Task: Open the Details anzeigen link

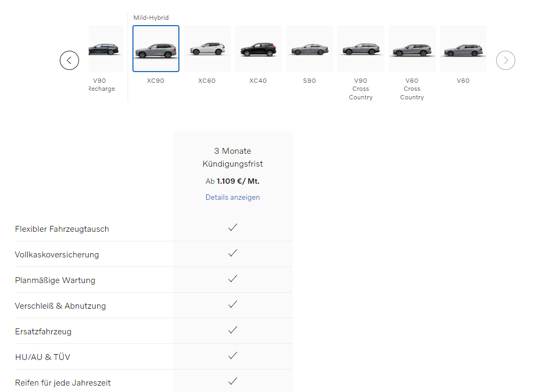Action: click(233, 197)
